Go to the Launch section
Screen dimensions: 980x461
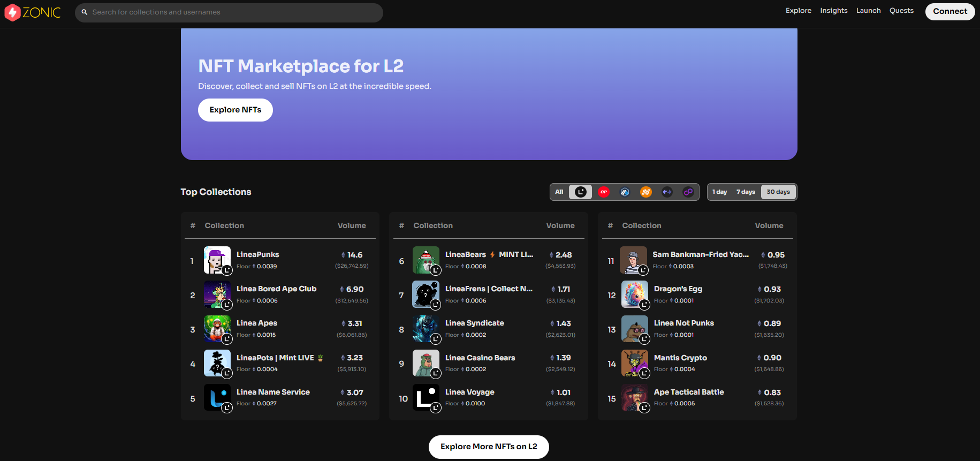(868, 11)
